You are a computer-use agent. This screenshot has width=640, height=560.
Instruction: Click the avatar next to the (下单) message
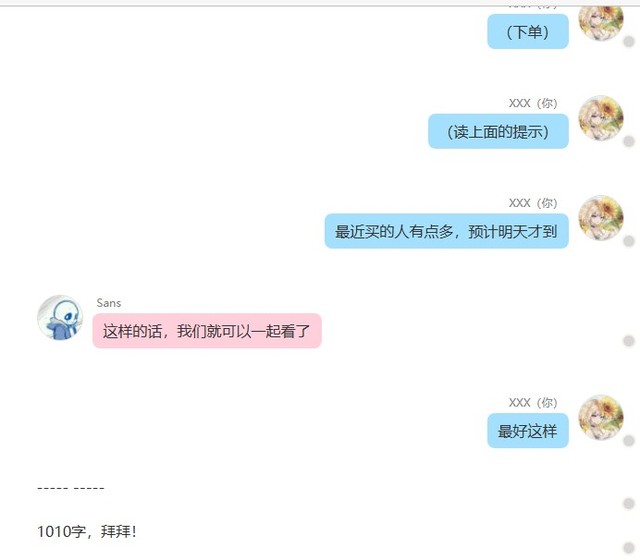click(601, 20)
